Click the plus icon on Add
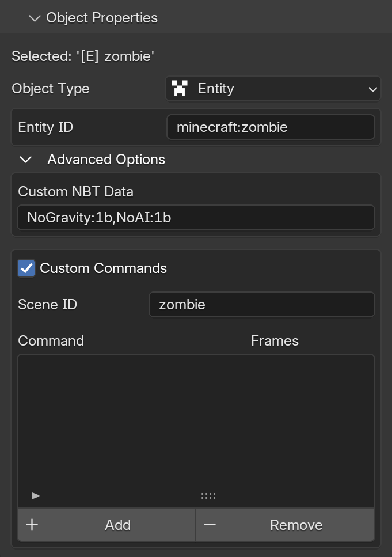 tap(32, 524)
